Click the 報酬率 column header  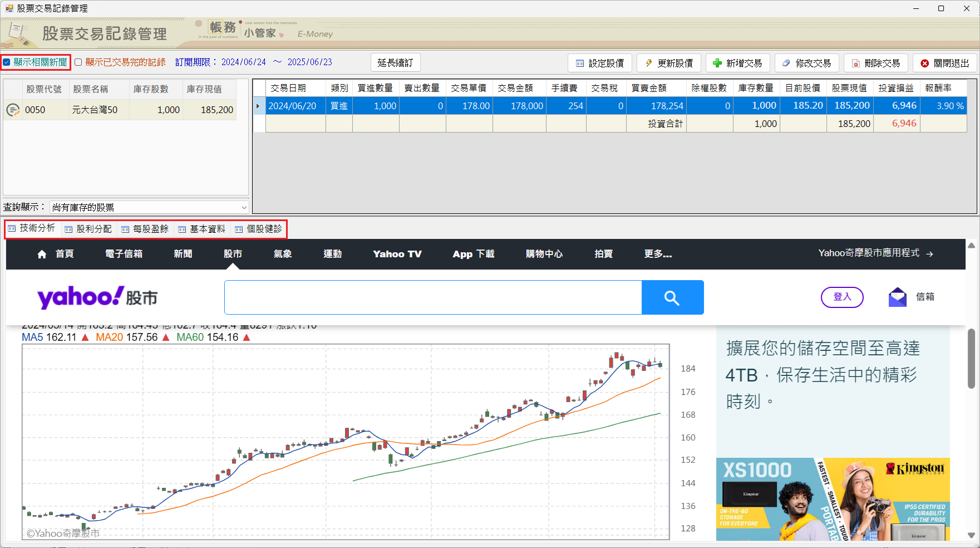[x=943, y=88]
